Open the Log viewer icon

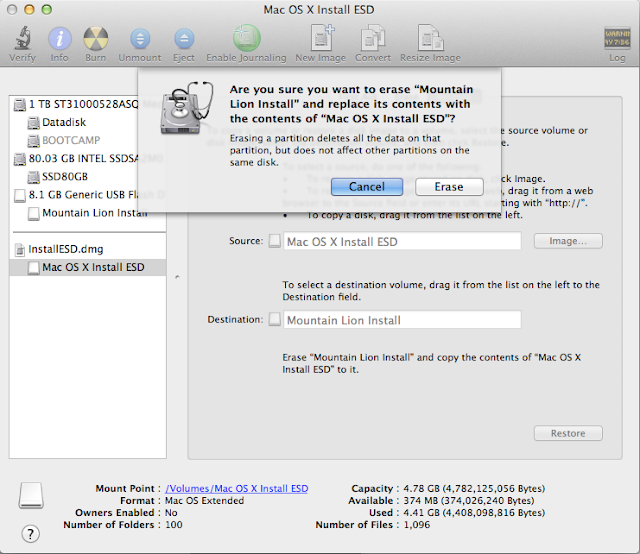click(617, 39)
